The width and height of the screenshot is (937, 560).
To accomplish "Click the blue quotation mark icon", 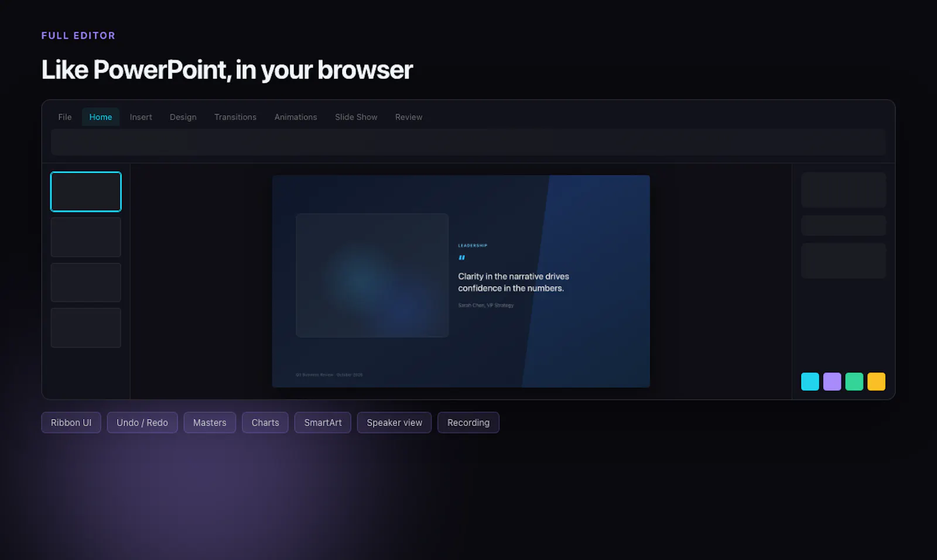I will click(x=461, y=257).
